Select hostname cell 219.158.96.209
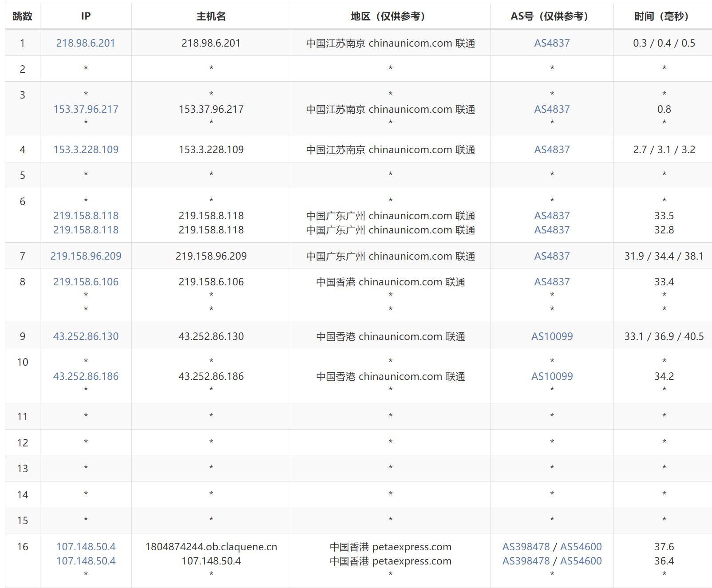 click(x=211, y=256)
